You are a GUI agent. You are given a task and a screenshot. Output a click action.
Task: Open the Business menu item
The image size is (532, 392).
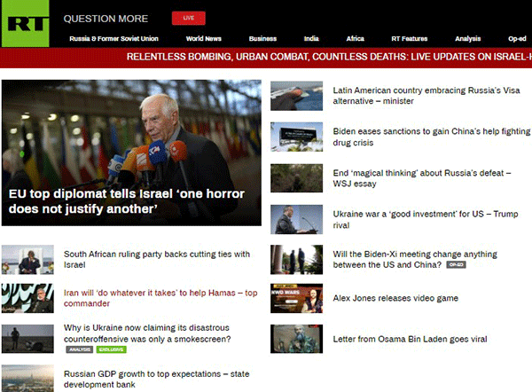[262, 39]
